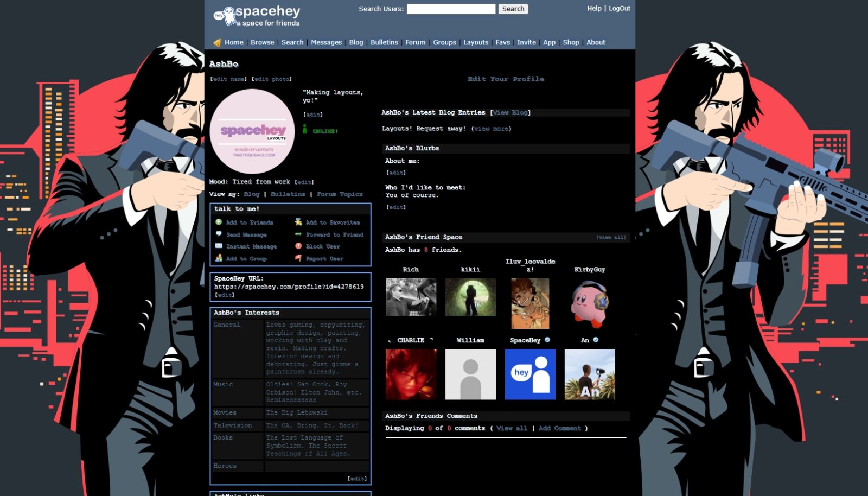Open KirbyGuy's profile picture
The image size is (868, 496).
coord(590,302)
